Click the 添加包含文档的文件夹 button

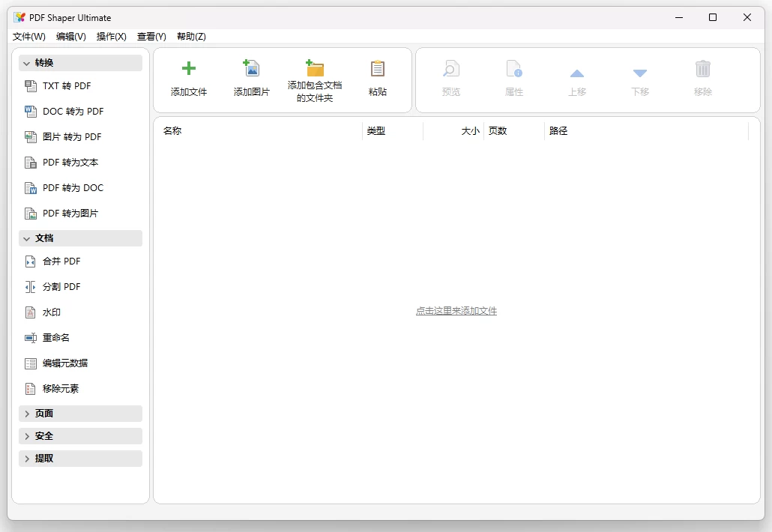(315, 79)
